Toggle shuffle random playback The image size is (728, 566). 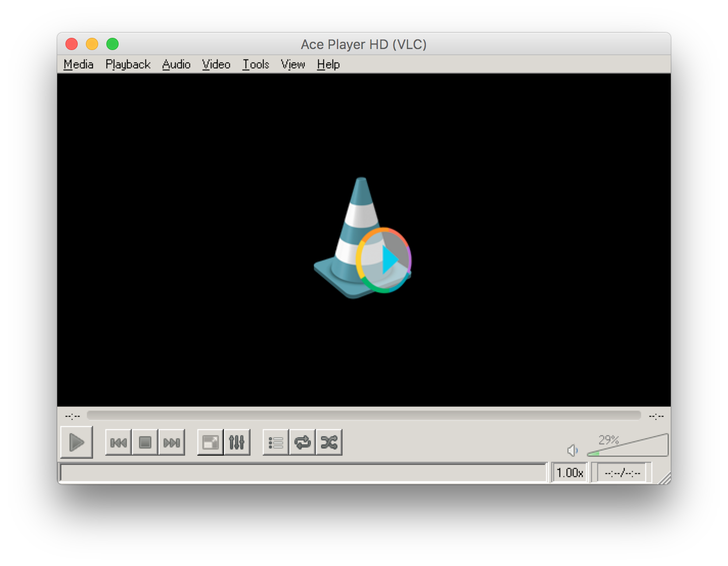329,442
